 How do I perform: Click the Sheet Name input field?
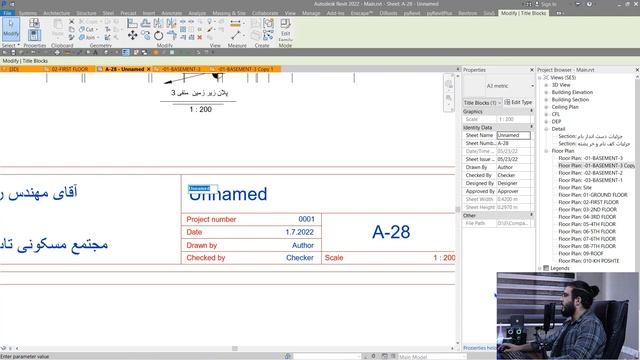pos(513,135)
